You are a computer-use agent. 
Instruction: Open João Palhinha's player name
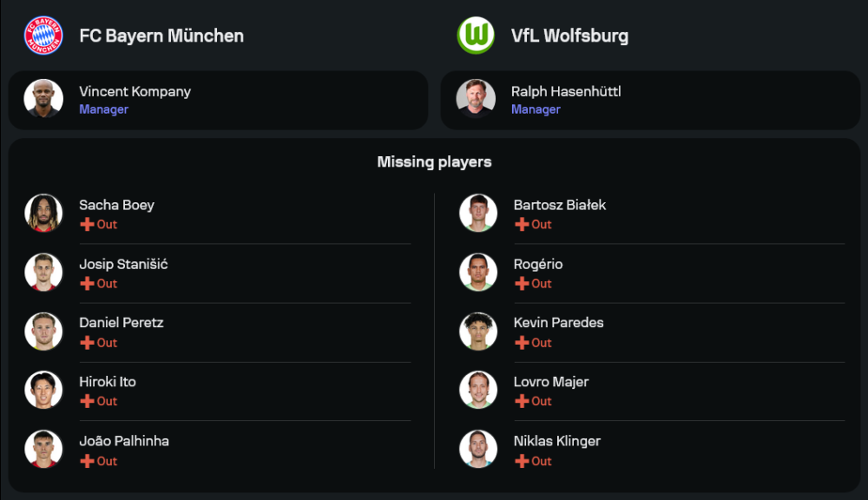(124, 441)
